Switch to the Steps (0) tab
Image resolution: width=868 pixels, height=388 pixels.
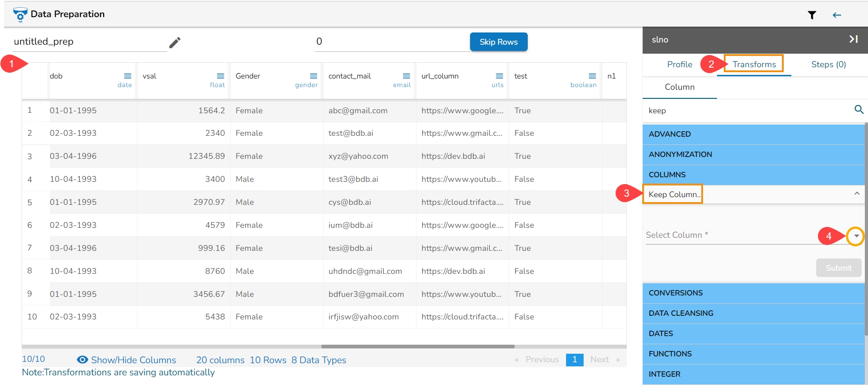828,65
